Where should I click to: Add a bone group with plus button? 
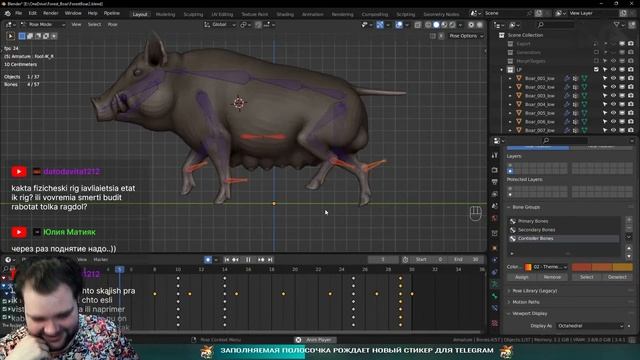[629, 220]
